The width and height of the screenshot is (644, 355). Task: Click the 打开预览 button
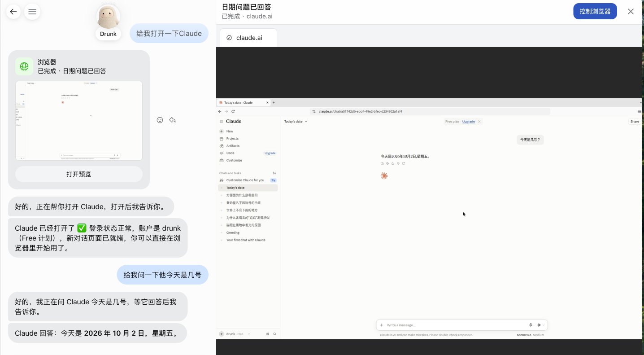click(79, 174)
